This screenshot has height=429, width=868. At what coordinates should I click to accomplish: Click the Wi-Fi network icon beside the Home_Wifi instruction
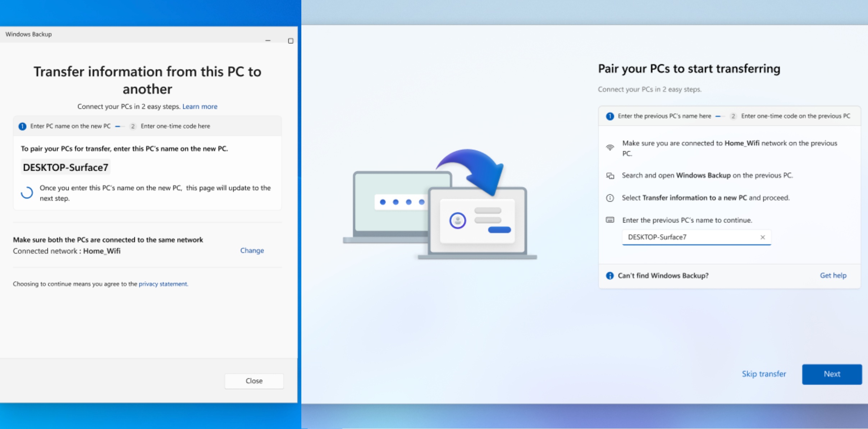tap(610, 148)
